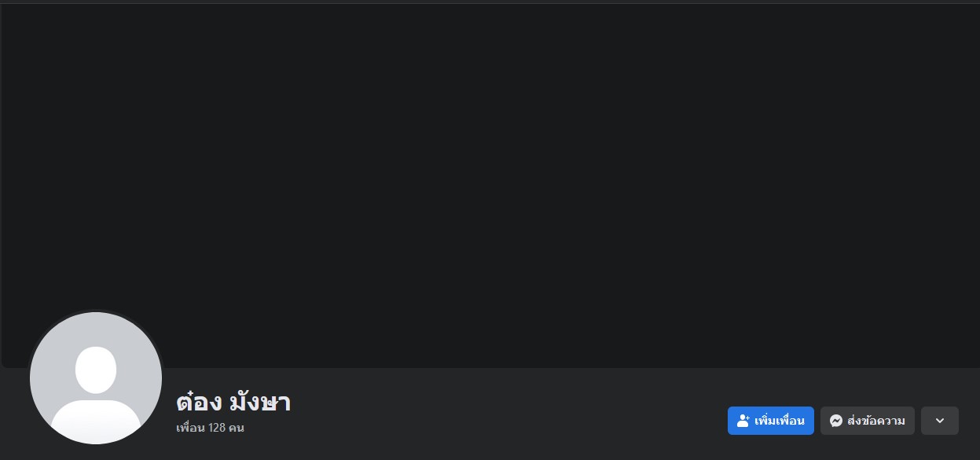The image size is (980, 460).
Task: Expand the chevron options dropdown
Action: [940, 421]
